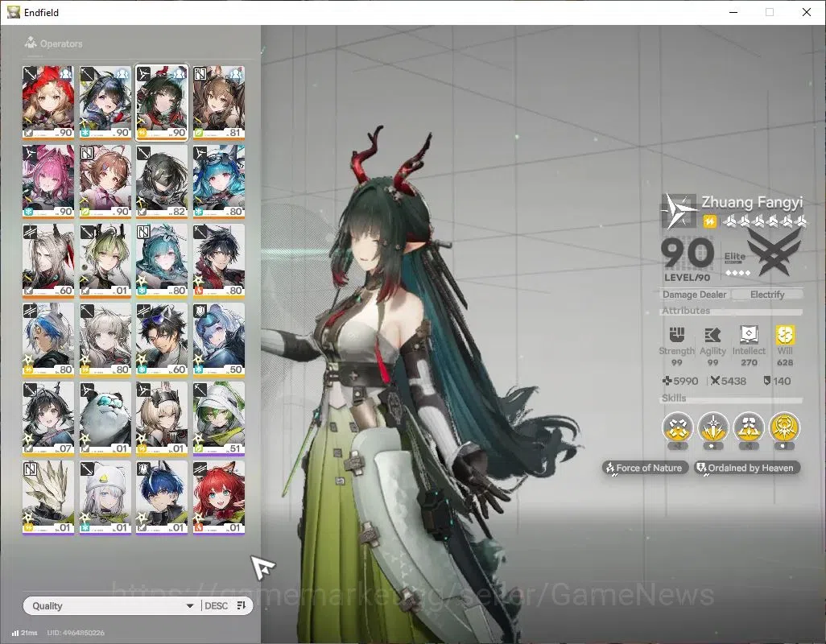
Task: Click the Electrify tag
Action: [767, 295]
